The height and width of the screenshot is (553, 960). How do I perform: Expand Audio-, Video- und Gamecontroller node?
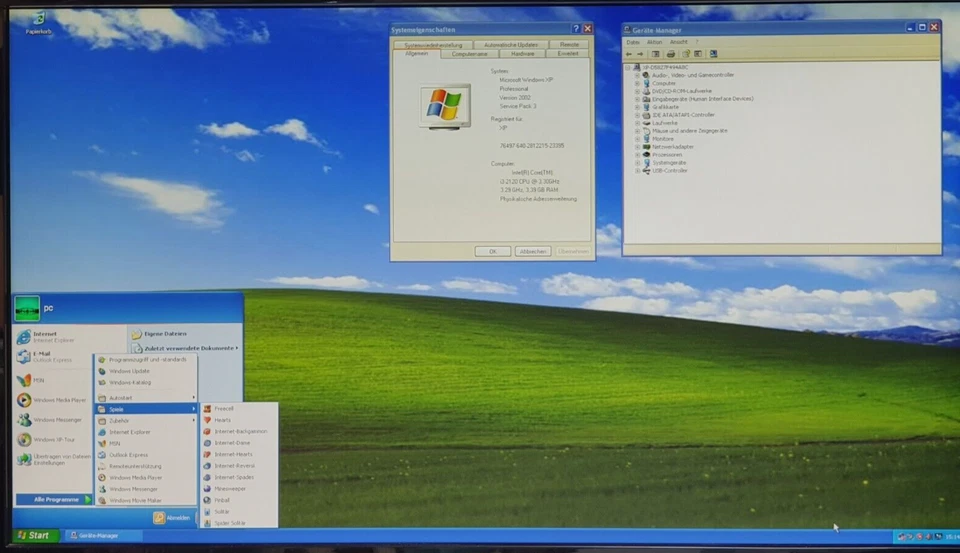[637, 75]
